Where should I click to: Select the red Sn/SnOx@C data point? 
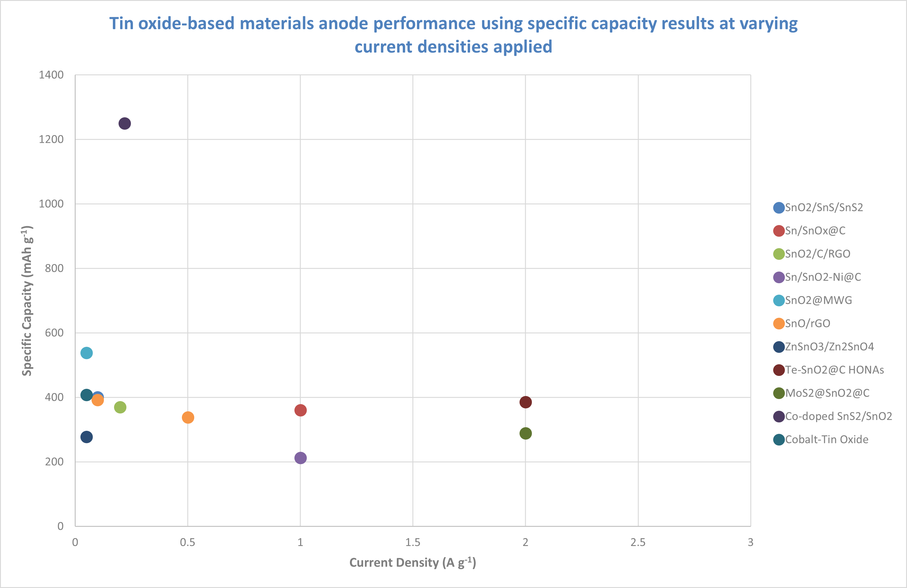300,410
